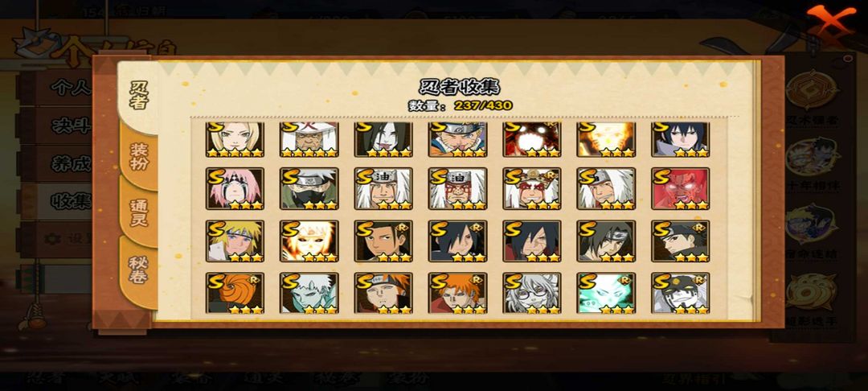The width and height of the screenshot is (868, 391).
Task: Choose orange spiral-mask Tobi portrait
Action: pyautogui.click(x=235, y=293)
